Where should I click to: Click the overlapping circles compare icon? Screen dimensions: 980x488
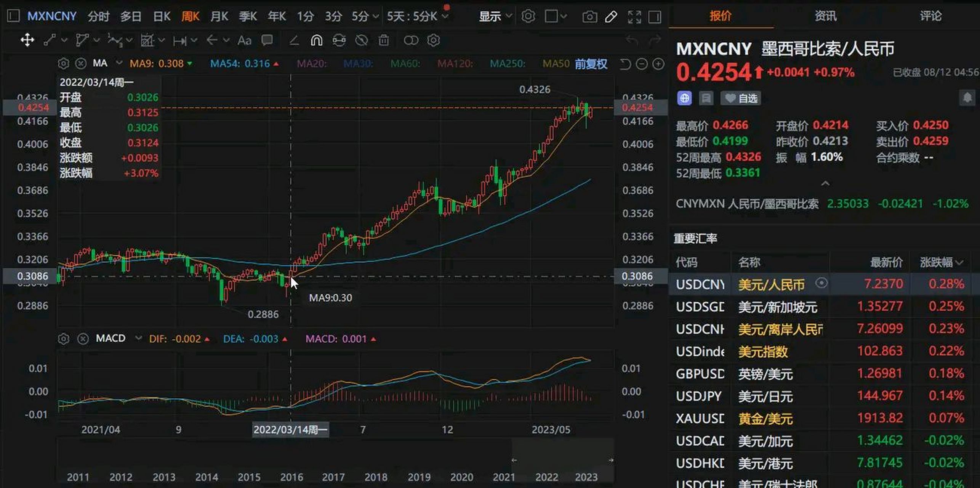pos(411,40)
